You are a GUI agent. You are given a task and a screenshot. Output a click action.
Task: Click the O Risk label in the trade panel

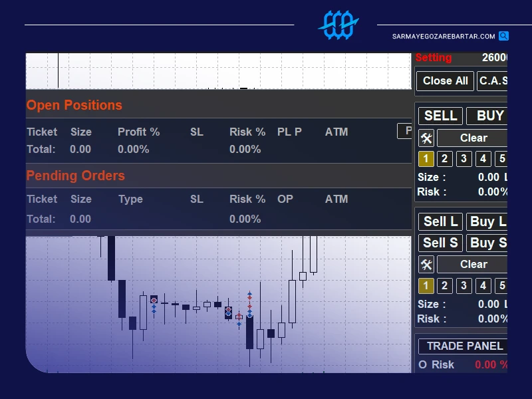tap(436, 364)
